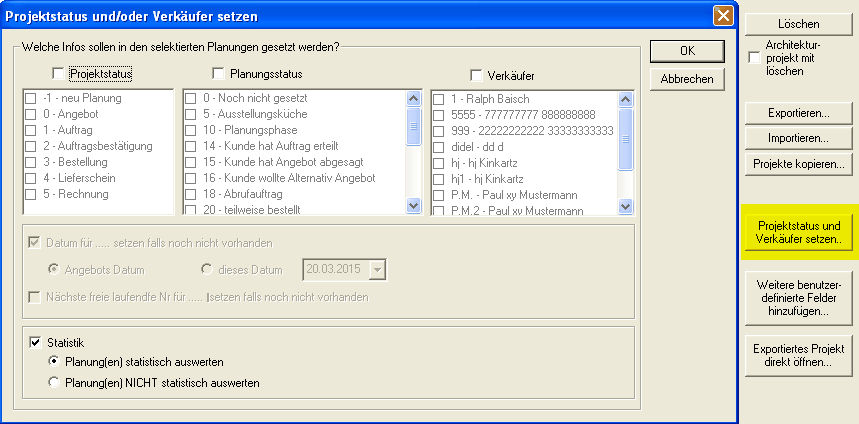Enable the Planungsstatus checkbox

pos(219,73)
